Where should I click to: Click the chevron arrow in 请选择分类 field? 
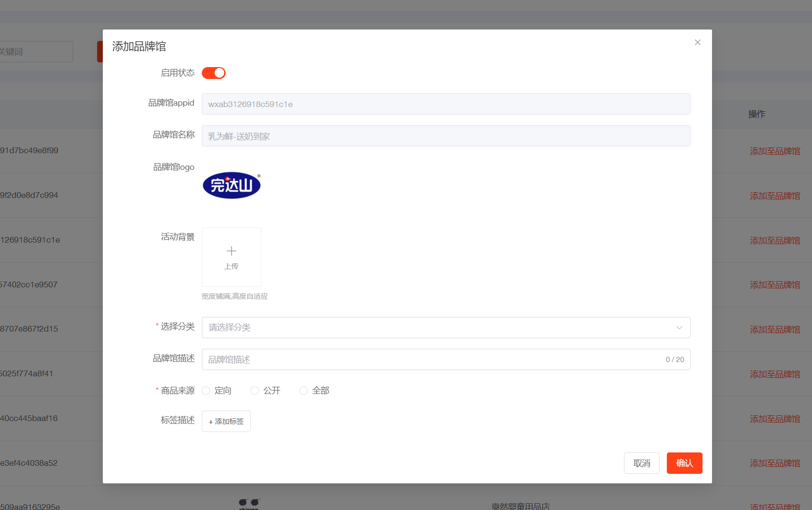pyautogui.click(x=679, y=327)
